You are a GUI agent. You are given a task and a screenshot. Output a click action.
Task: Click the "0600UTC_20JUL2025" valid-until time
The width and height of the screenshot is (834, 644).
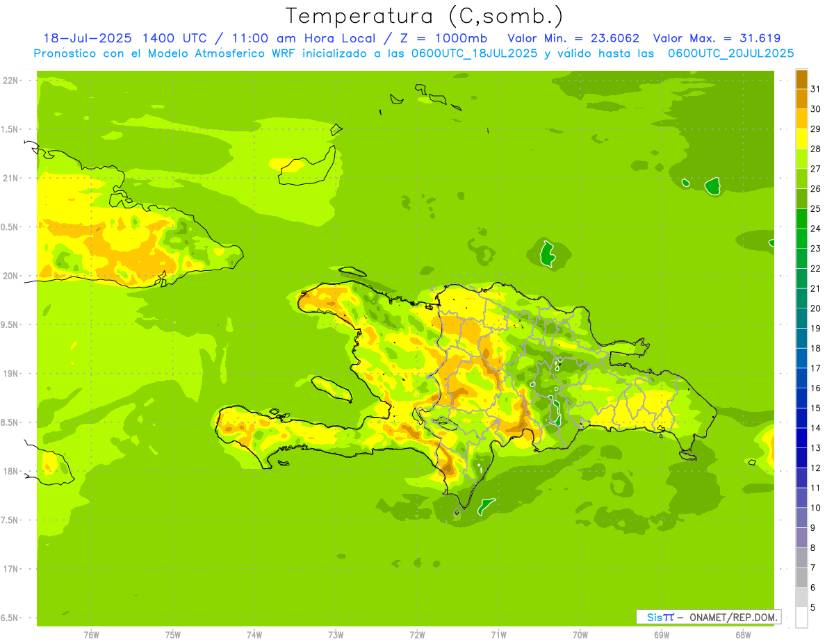[731, 53]
